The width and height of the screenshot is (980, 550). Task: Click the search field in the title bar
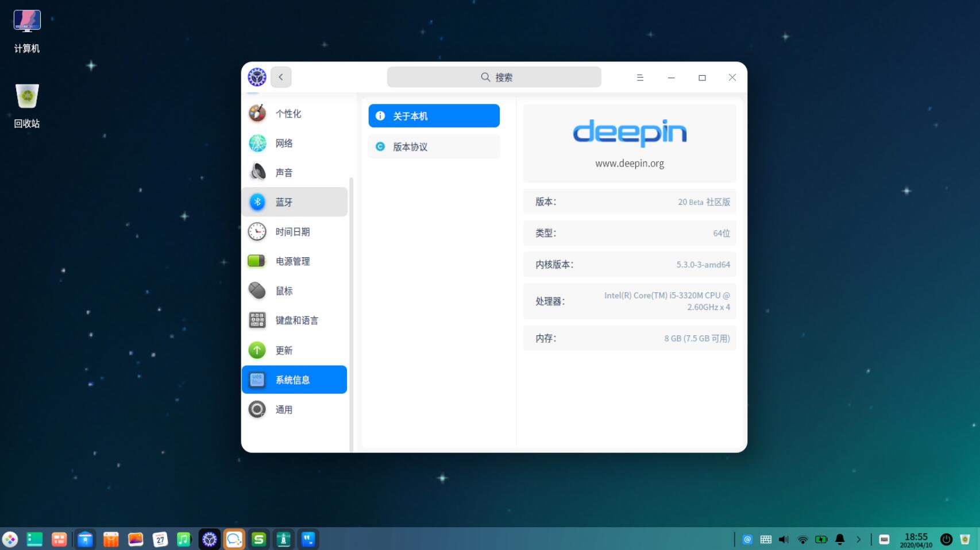point(494,77)
